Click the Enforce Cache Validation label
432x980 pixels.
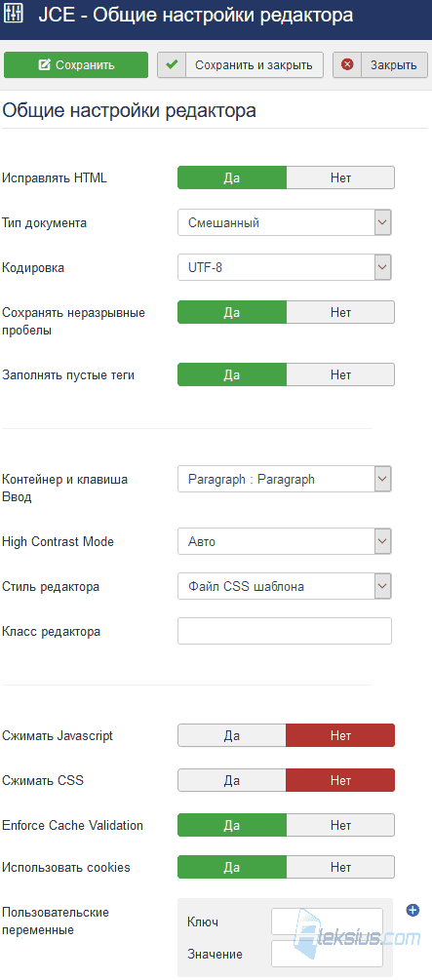point(72,825)
